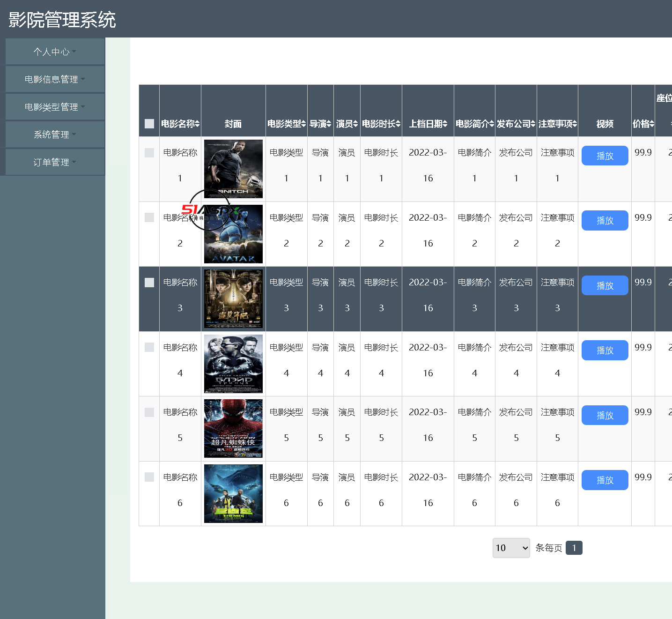
Task: Check the checkbox for 电影名称 1 row
Action: click(149, 153)
